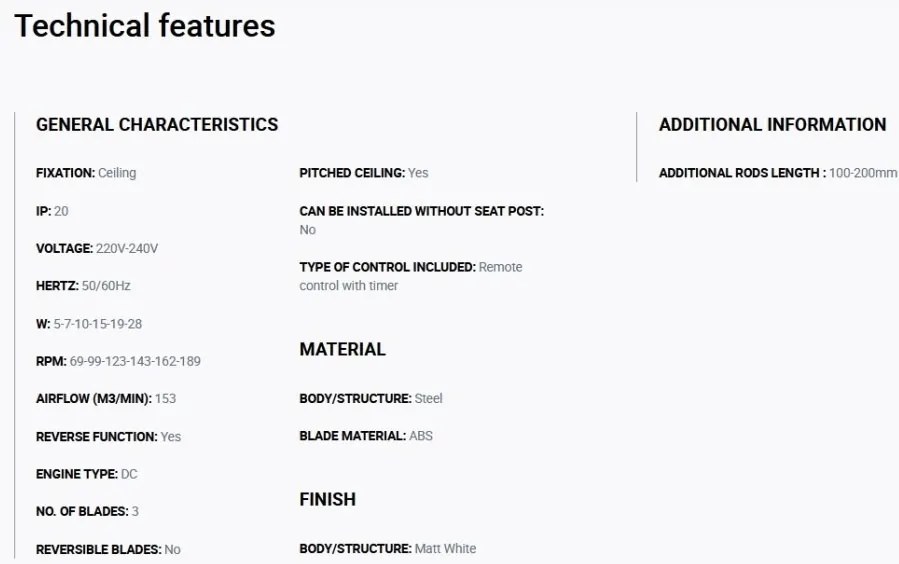
Task: Select the W: 5-7-10-15-19-28 wattage line
Action: point(89,324)
